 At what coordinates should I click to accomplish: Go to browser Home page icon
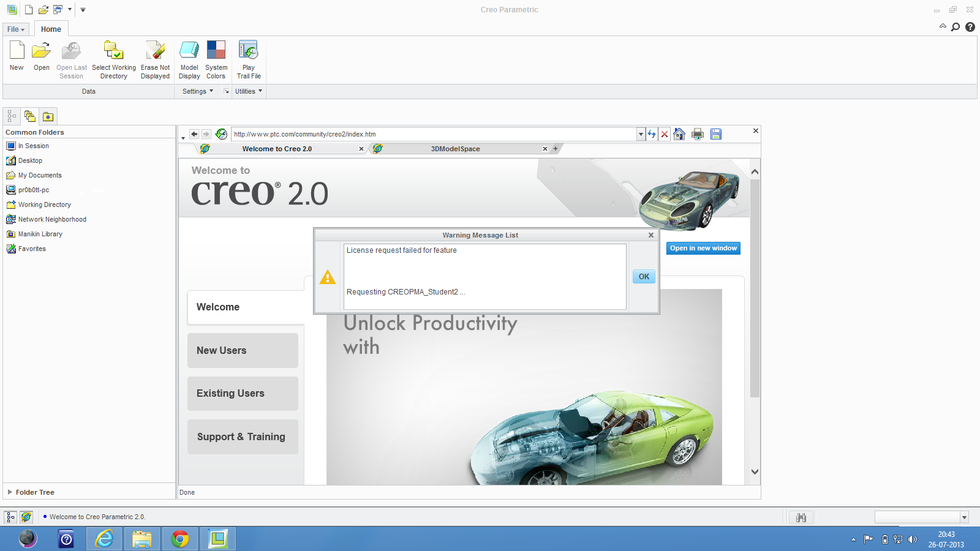679,134
